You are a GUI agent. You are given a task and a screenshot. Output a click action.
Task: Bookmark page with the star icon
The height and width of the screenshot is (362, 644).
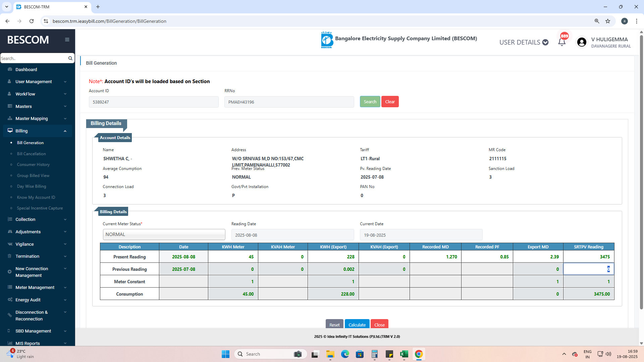tap(608, 21)
